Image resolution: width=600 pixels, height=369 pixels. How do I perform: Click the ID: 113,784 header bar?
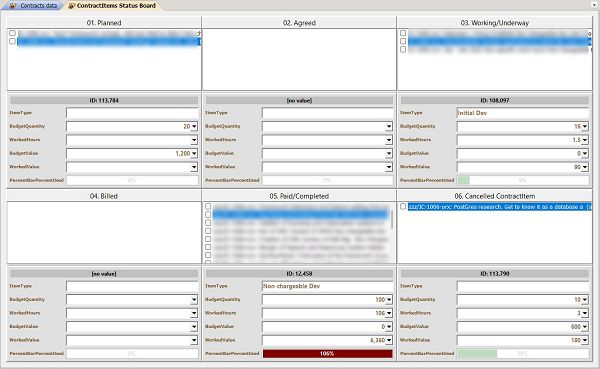[104, 101]
